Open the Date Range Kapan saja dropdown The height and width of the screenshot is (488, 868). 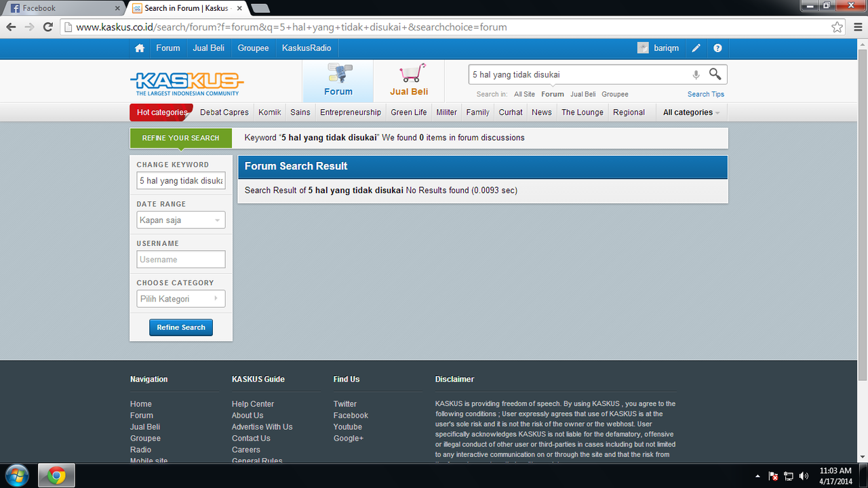[x=181, y=220]
